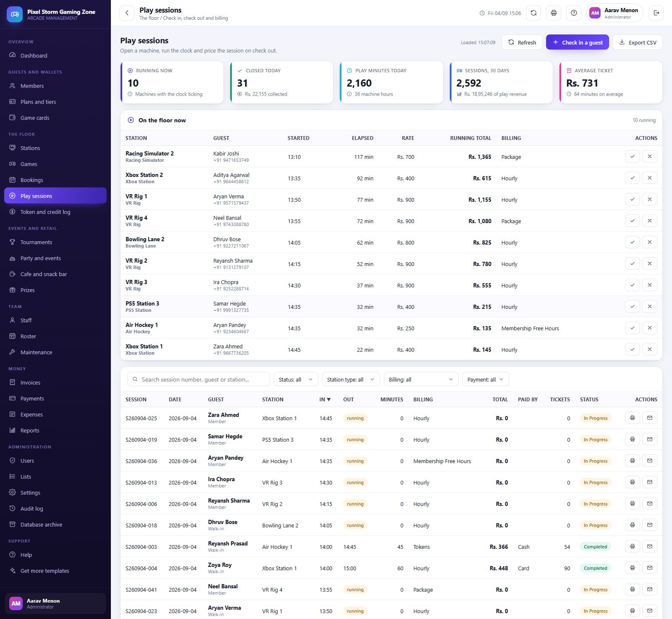Confirm checkout for VR Rig 3
The image size is (672, 619).
point(633,285)
